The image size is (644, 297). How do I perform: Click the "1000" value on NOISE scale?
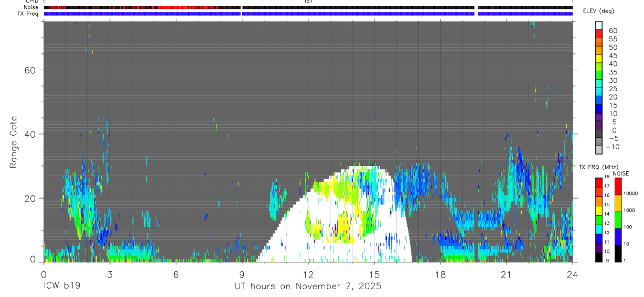[x=629, y=210]
